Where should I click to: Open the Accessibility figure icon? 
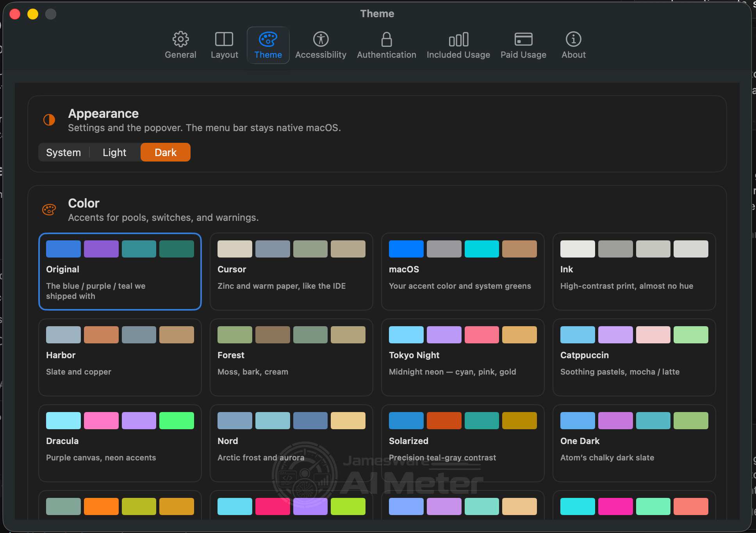321,39
